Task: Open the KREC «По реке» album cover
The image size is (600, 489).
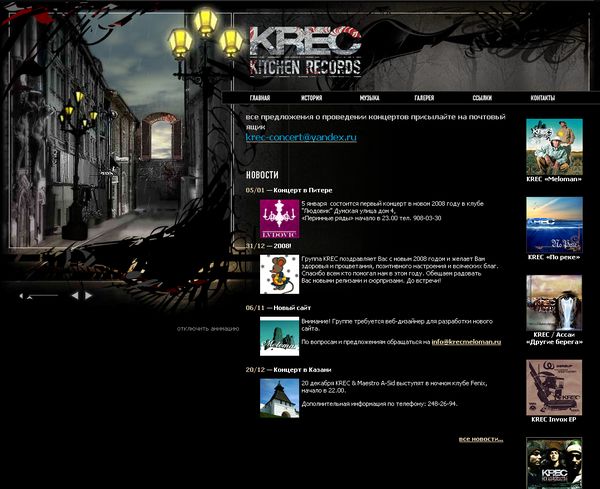Action: [x=554, y=225]
